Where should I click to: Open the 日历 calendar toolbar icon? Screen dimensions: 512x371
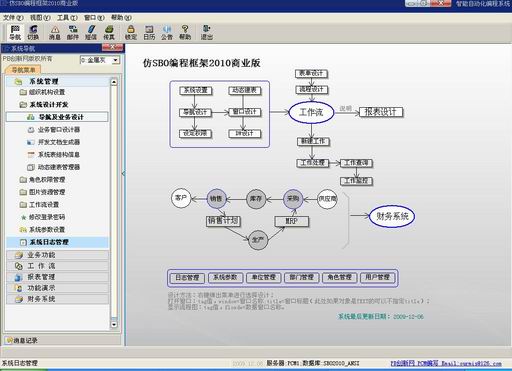(x=149, y=32)
